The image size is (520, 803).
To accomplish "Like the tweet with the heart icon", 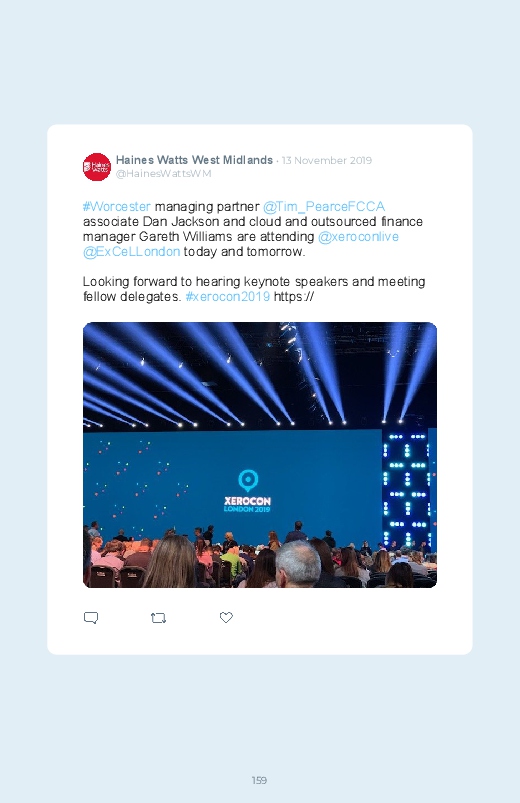I will click(x=226, y=618).
